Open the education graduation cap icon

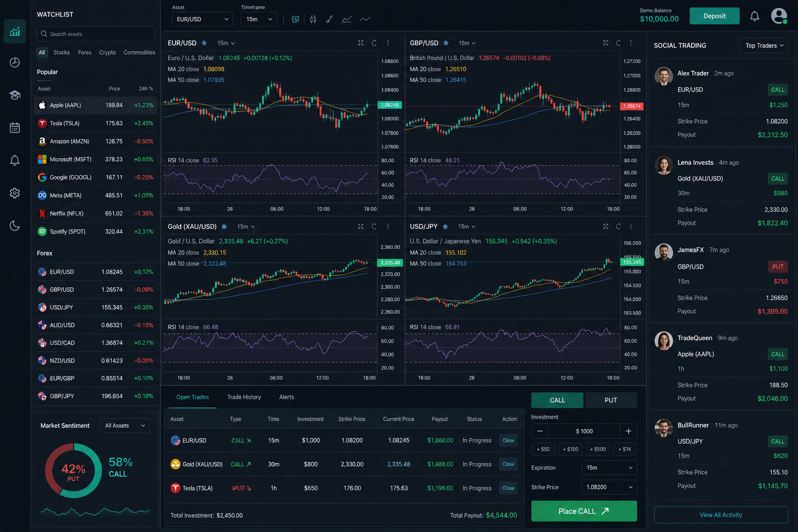pyautogui.click(x=15, y=95)
